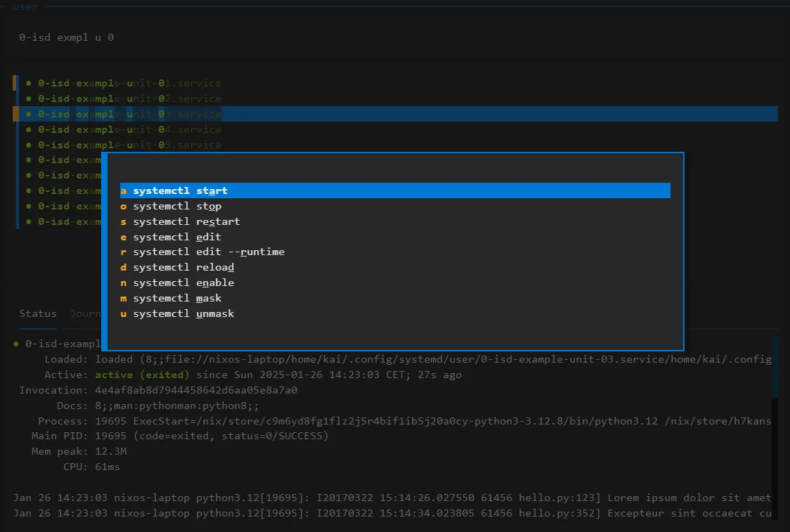Focus the search field containing '0-isd exmpl u 0'
The height and width of the screenshot is (532, 790).
(x=395, y=37)
